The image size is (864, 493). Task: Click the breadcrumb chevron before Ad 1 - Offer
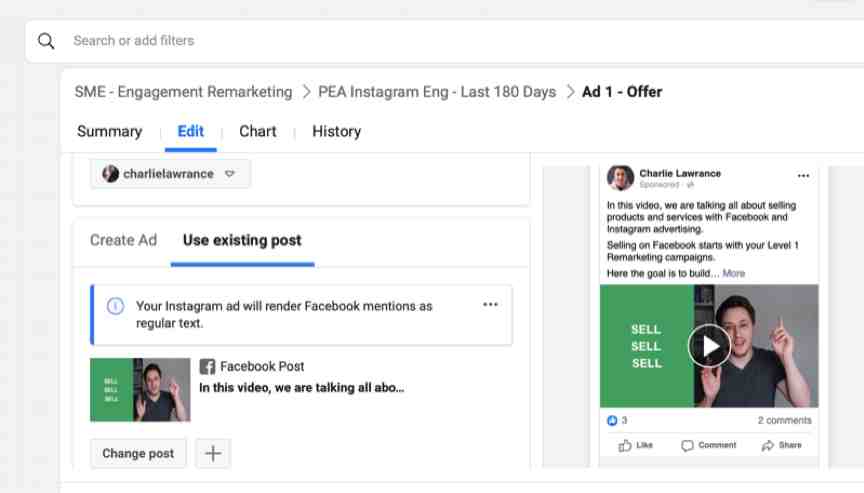[570, 92]
